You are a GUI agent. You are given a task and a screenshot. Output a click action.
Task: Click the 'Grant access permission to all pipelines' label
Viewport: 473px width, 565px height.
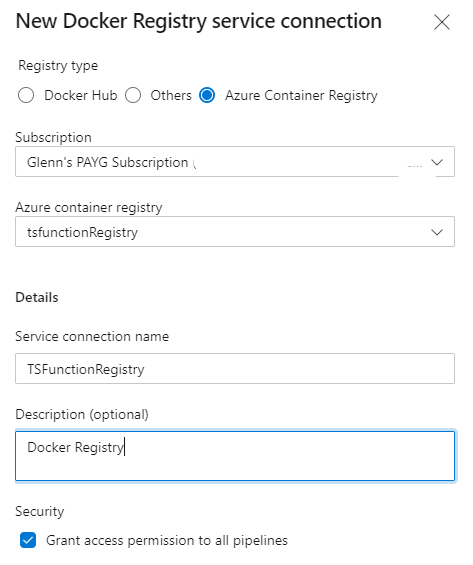(167, 540)
